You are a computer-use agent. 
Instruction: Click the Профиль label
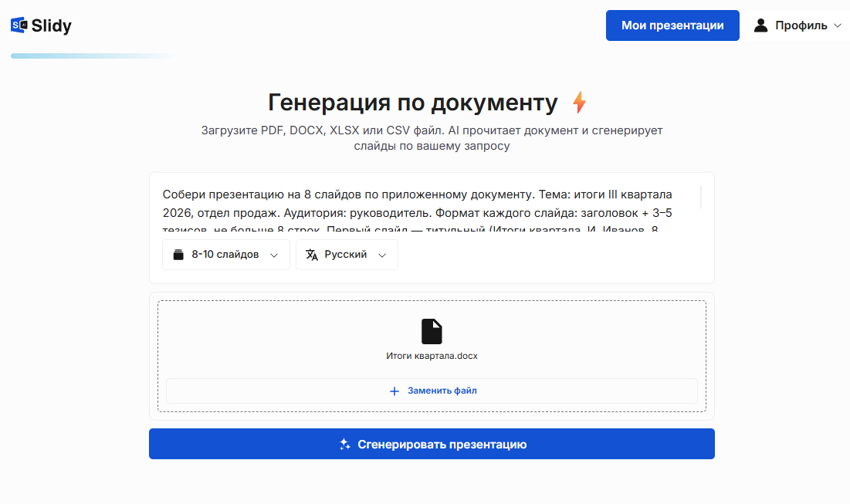(x=801, y=25)
